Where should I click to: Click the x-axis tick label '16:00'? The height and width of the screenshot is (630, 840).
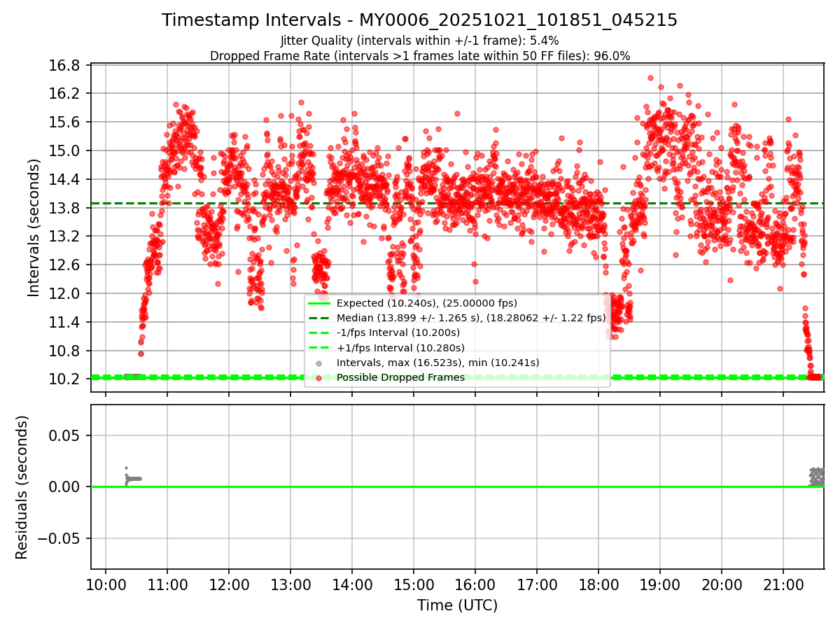[475, 584]
